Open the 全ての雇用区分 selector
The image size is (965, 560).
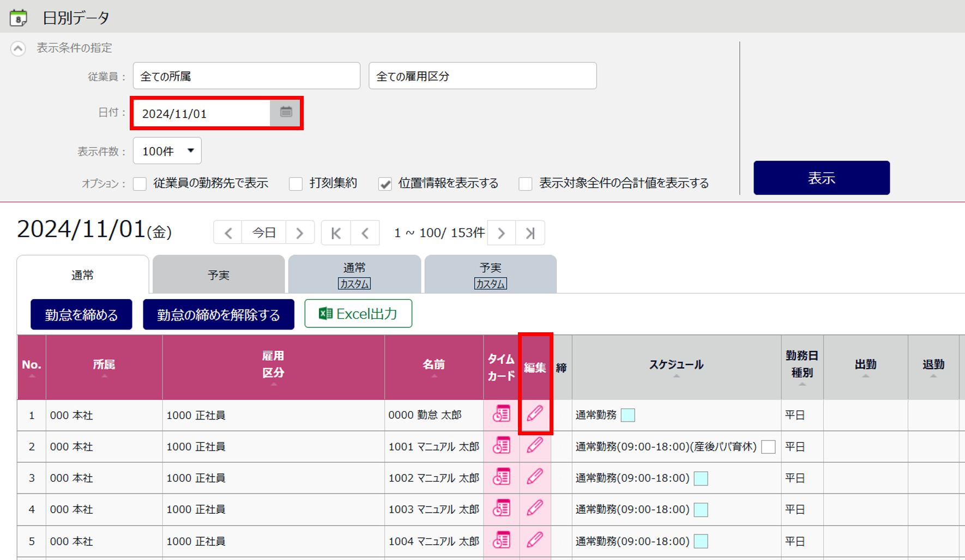[x=482, y=76]
